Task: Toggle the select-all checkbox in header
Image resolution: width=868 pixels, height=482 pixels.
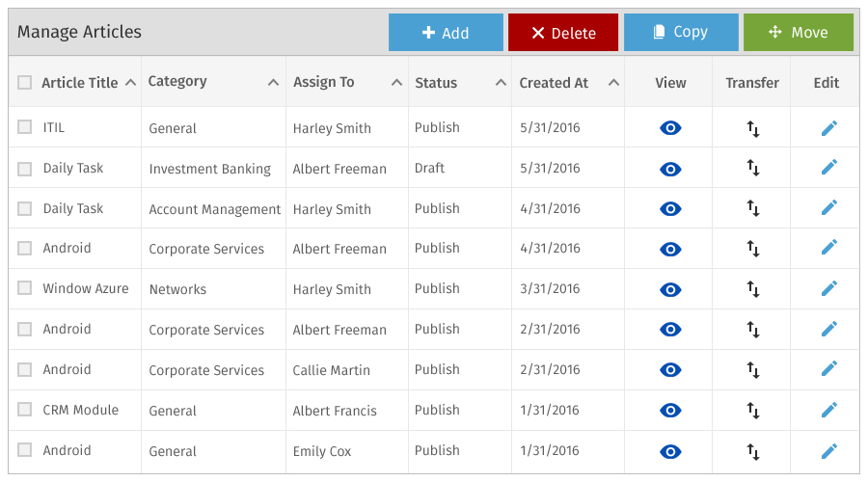Action: pos(24,83)
